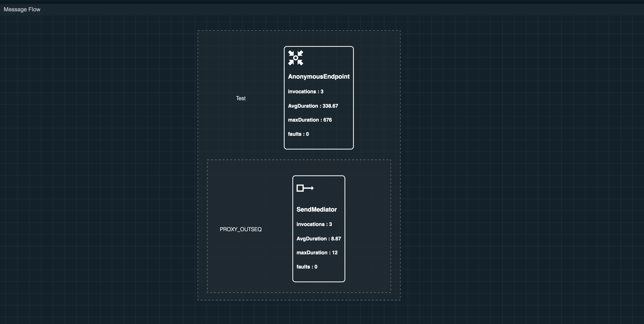Select the AnonymousEndpoint node title
The width and height of the screenshot is (644, 324).
coord(318,77)
